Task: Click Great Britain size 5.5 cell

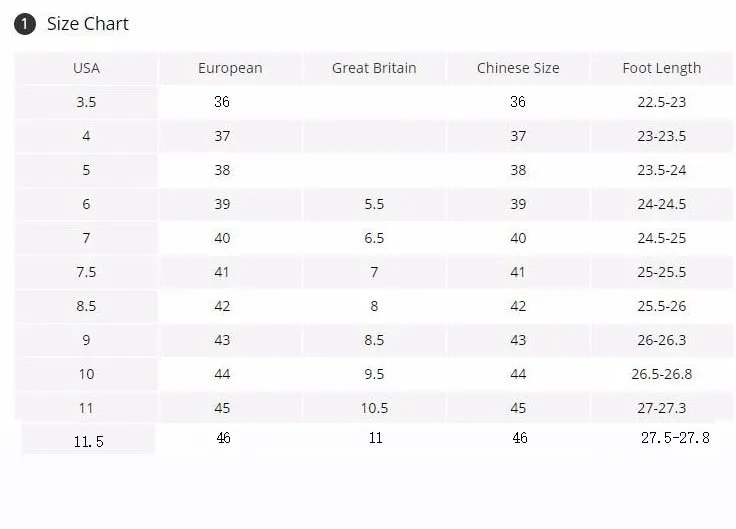Action: coord(374,204)
